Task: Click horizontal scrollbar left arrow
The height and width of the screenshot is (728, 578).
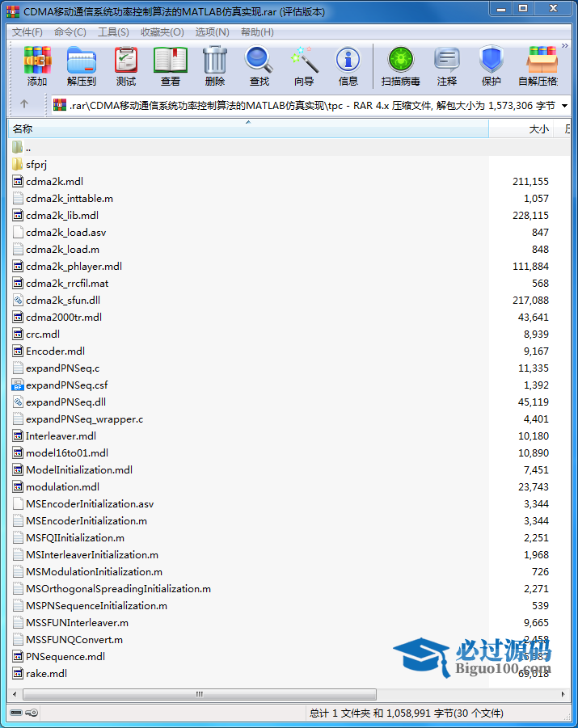Action: [x=15, y=695]
